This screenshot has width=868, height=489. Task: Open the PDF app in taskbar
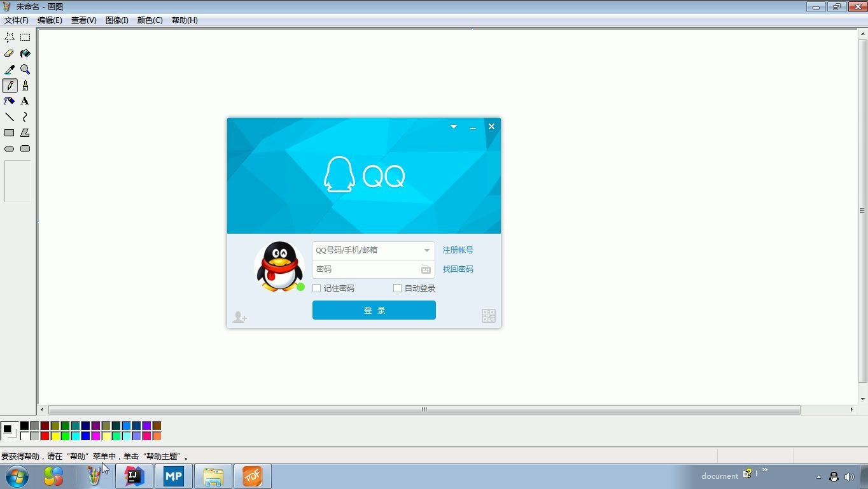[253, 476]
